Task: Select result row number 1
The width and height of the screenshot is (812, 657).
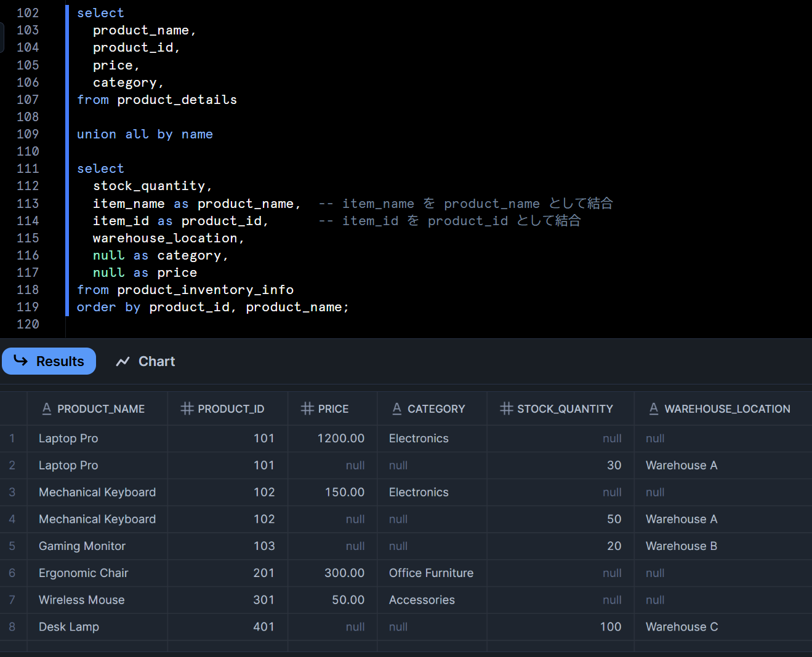Action: coord(12,439)
